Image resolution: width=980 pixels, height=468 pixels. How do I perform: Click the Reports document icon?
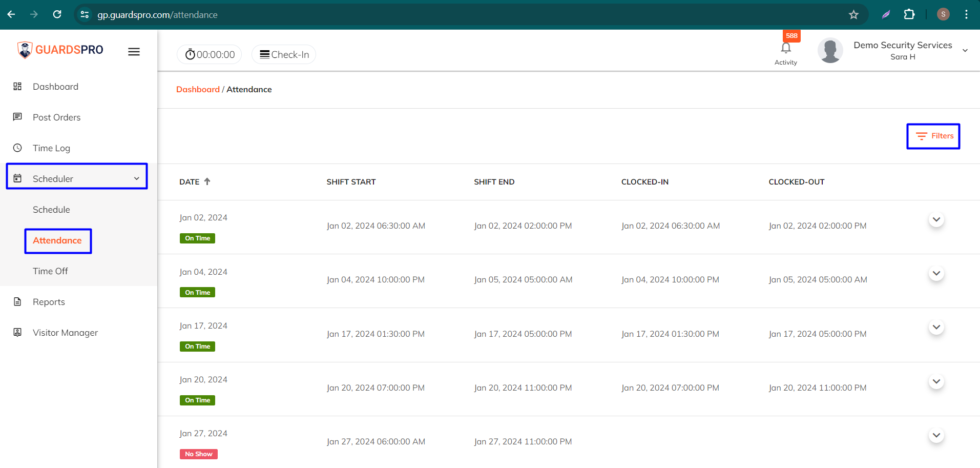click(17, 301)
